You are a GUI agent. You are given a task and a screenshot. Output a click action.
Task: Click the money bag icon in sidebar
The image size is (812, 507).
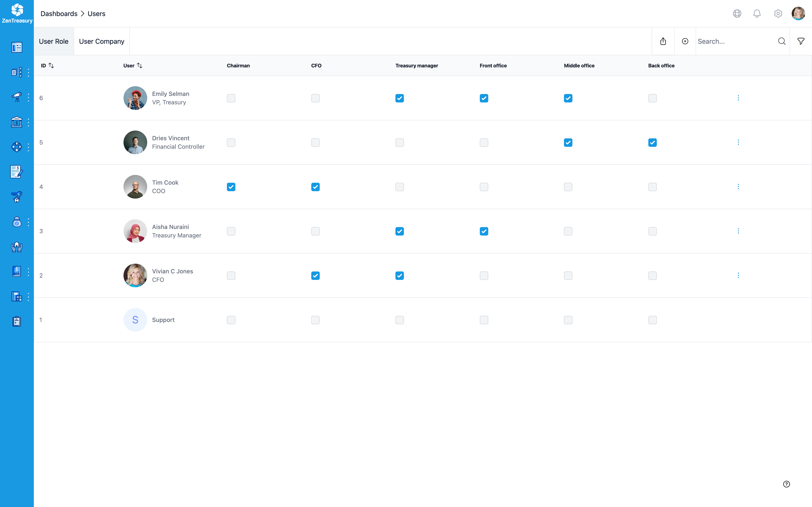click(x=16, y=222)
